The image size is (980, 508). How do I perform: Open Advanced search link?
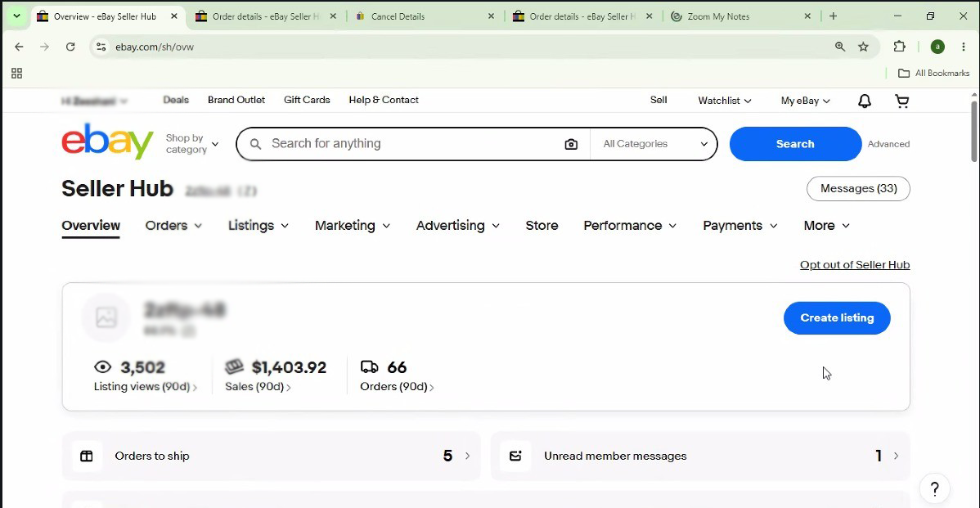tap(888, 144)
